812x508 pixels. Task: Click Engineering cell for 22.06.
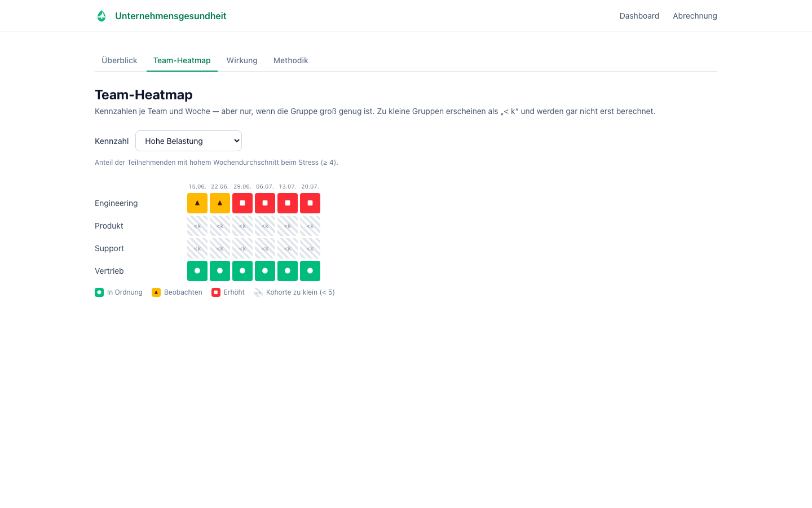(220, 203)
